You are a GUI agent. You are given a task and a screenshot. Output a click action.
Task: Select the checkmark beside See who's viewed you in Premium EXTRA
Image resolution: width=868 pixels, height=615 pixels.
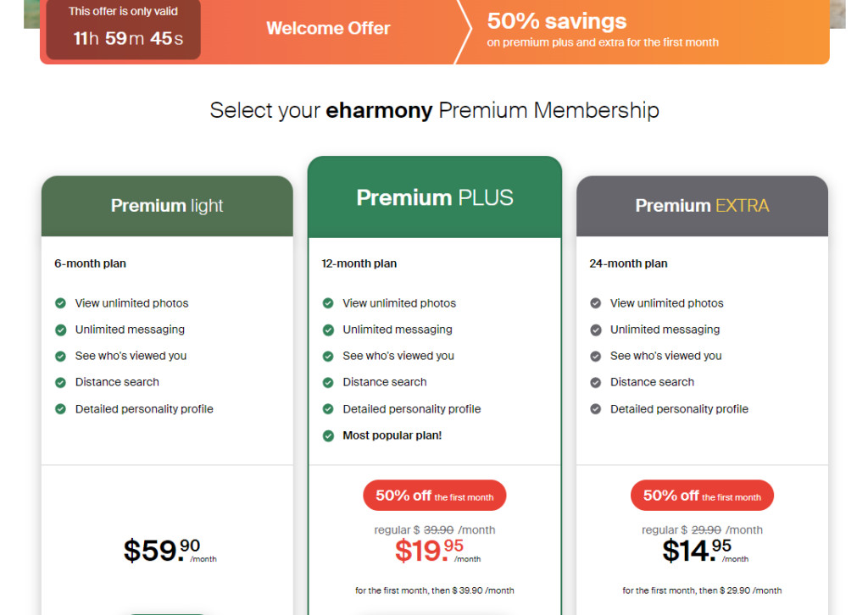[594, 356]
